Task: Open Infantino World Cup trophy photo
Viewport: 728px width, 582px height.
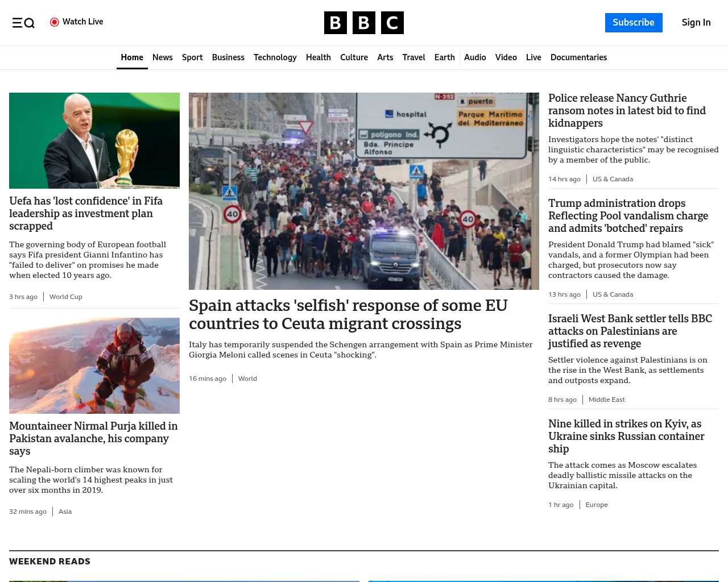Action: (94, 140)
